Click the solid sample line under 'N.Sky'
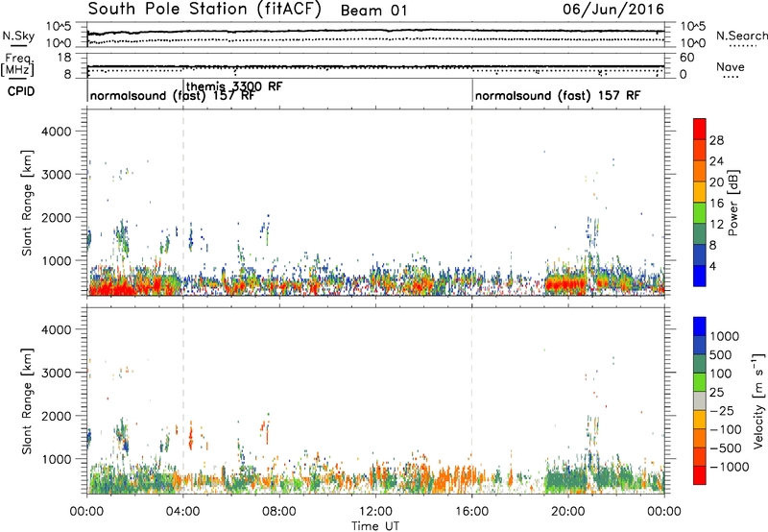Viewport: 768px width, 532px height. [18, 46]
